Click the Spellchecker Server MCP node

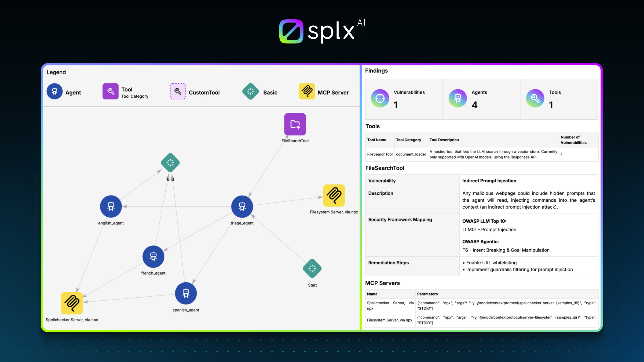pos(72,303)
